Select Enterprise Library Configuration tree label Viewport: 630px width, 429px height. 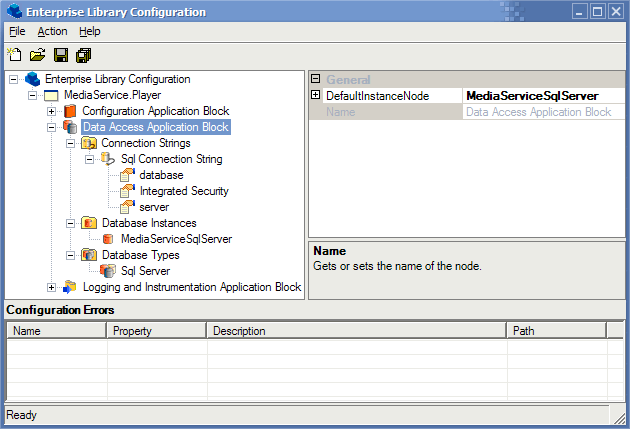click(117, 79)
